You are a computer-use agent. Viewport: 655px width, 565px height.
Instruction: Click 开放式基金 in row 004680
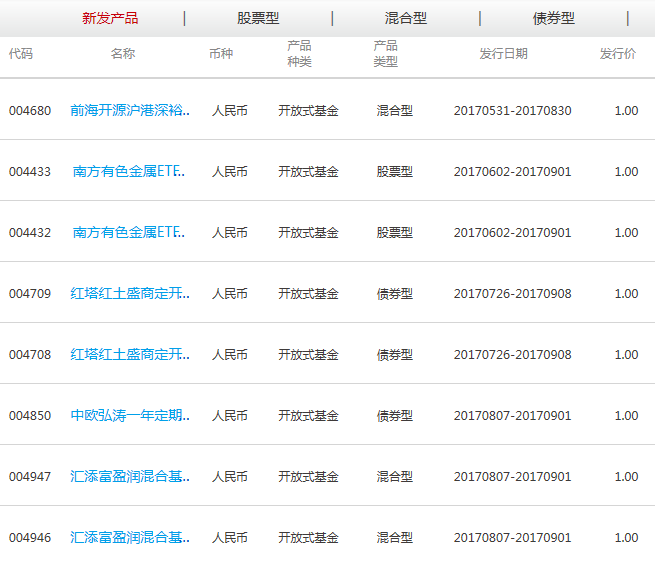(x=308, y=111)
